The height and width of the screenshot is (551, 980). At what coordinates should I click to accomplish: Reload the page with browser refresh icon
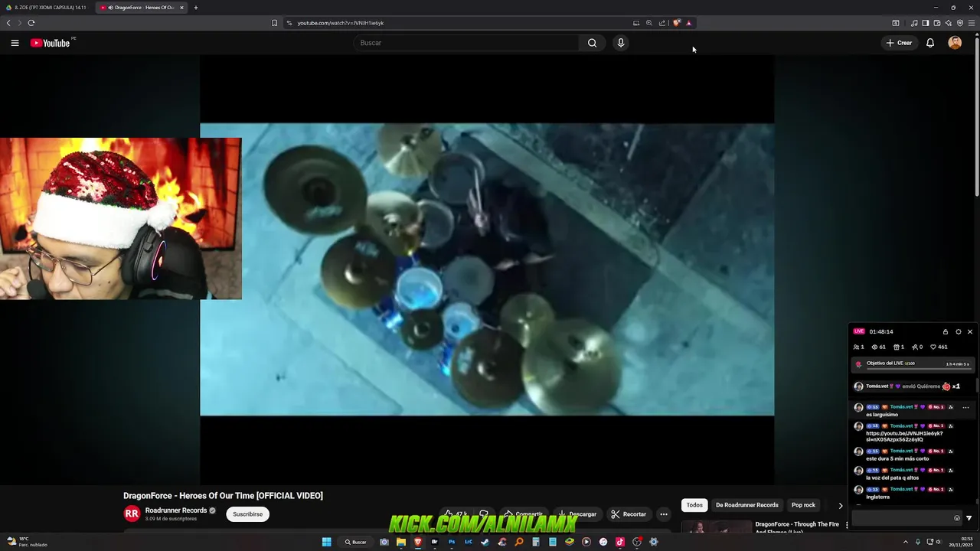(31, 23)
